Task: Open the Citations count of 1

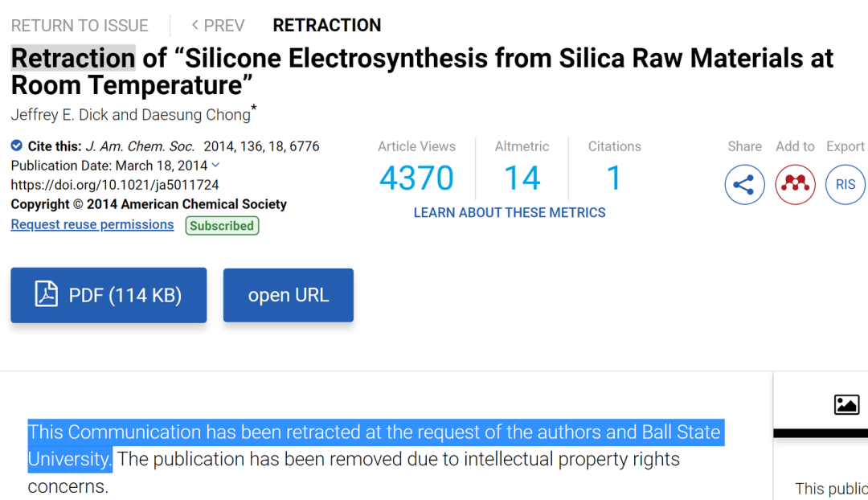Action: tap(614, 178)
